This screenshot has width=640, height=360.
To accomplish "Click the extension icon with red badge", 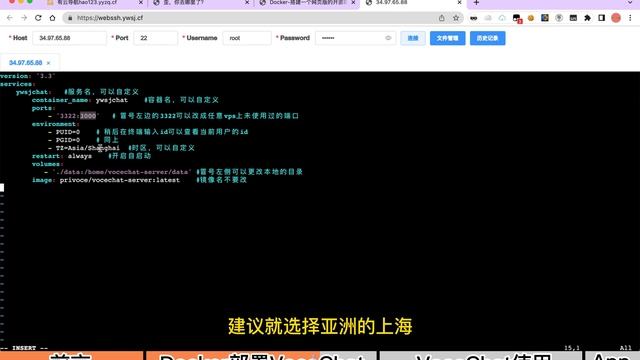I will [x=517, y=18].
